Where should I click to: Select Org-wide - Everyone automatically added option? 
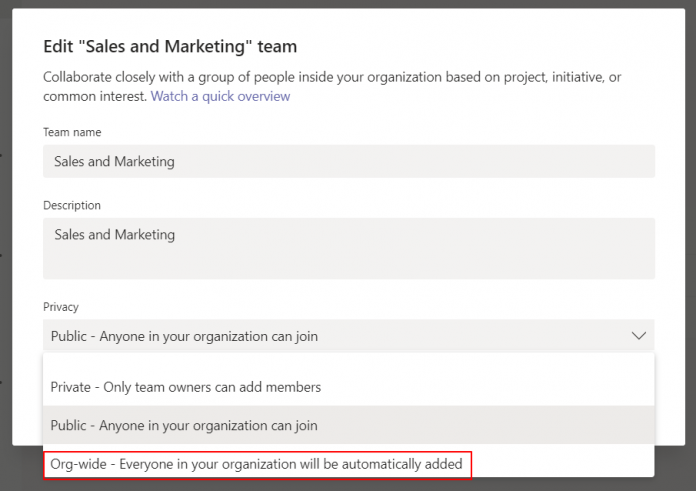pyautogui.click(x=257, y=464)
